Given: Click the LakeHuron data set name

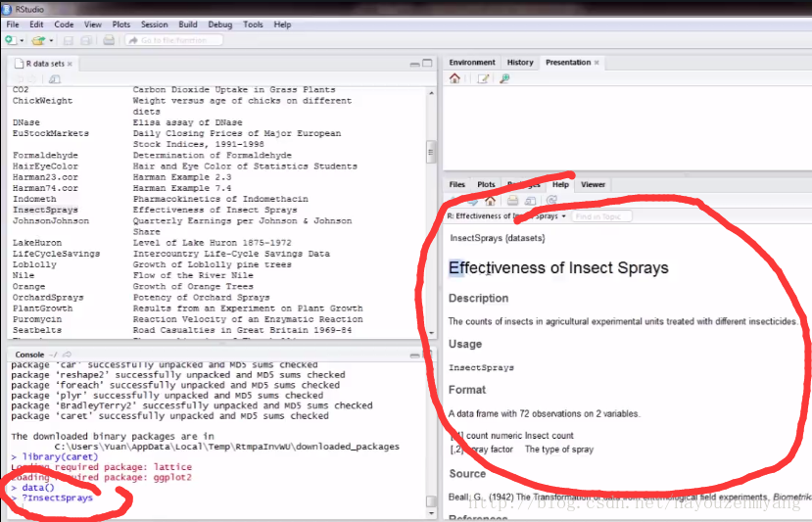Looking at the screenshot, I should pos(37,242).
